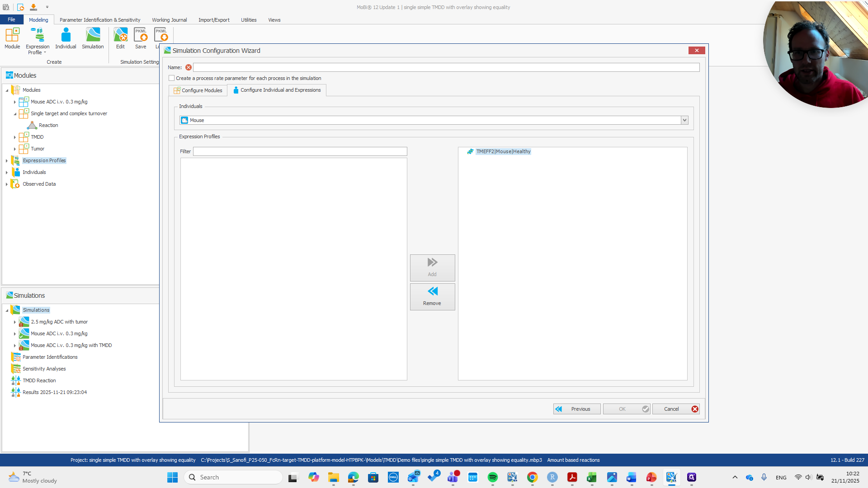Click Save simulation settings PKML icon
This screenshot has height=488, width=868.
click(x=141, y=35)
